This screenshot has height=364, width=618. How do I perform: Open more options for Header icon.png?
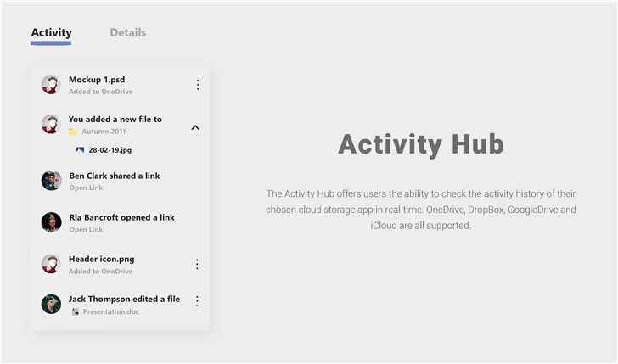198,264
